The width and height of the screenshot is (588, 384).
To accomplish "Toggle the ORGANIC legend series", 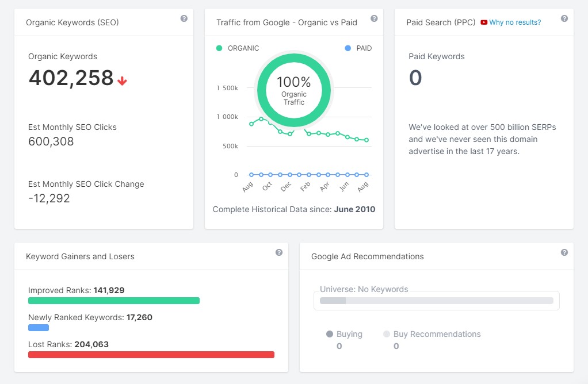I will coord(238,48).
